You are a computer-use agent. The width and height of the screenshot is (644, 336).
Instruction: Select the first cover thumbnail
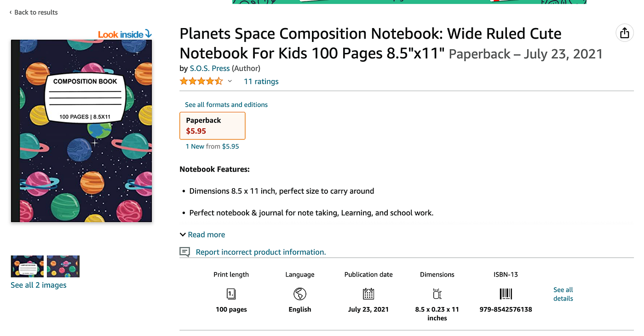pyautogui.click(x=27, y=266)
